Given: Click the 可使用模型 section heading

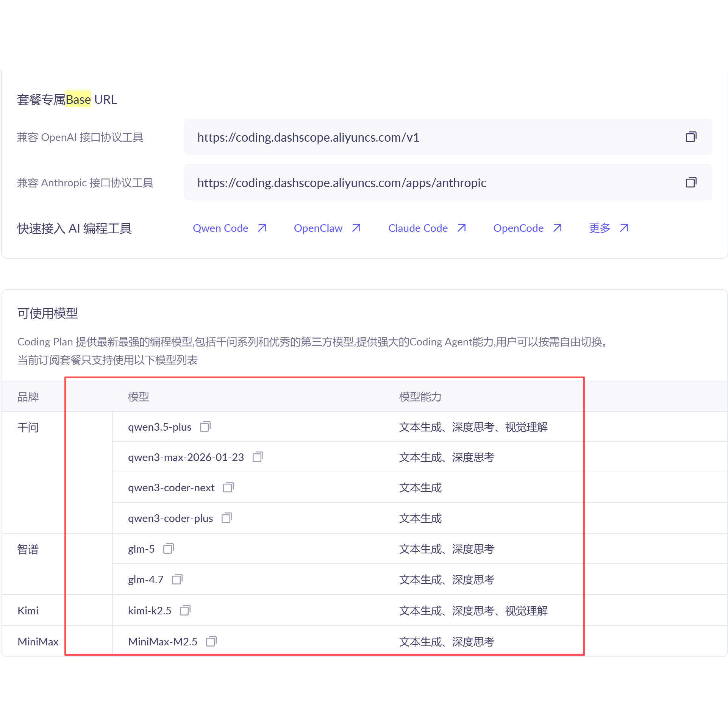Looking at the screenshot, I should point(48,313).
